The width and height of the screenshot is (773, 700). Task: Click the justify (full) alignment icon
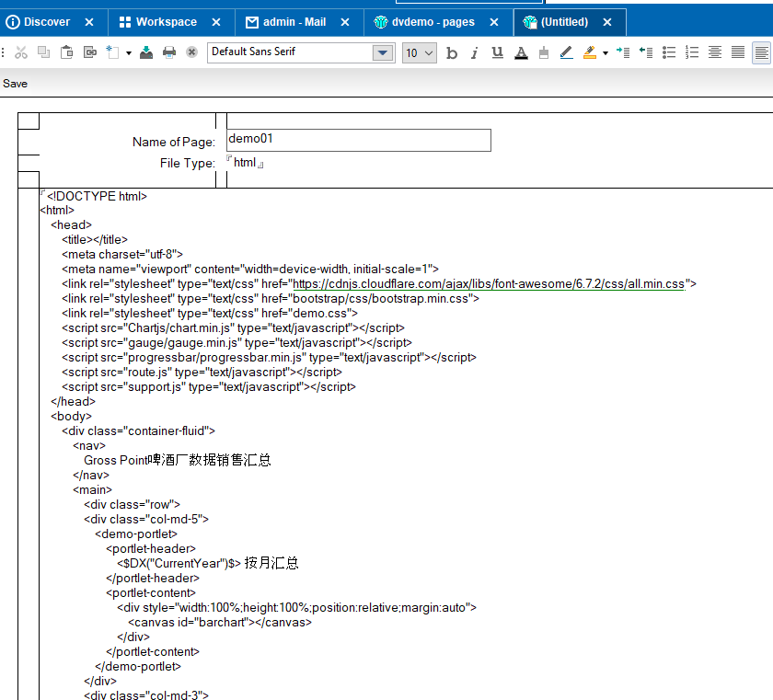[x=738, y=52]
